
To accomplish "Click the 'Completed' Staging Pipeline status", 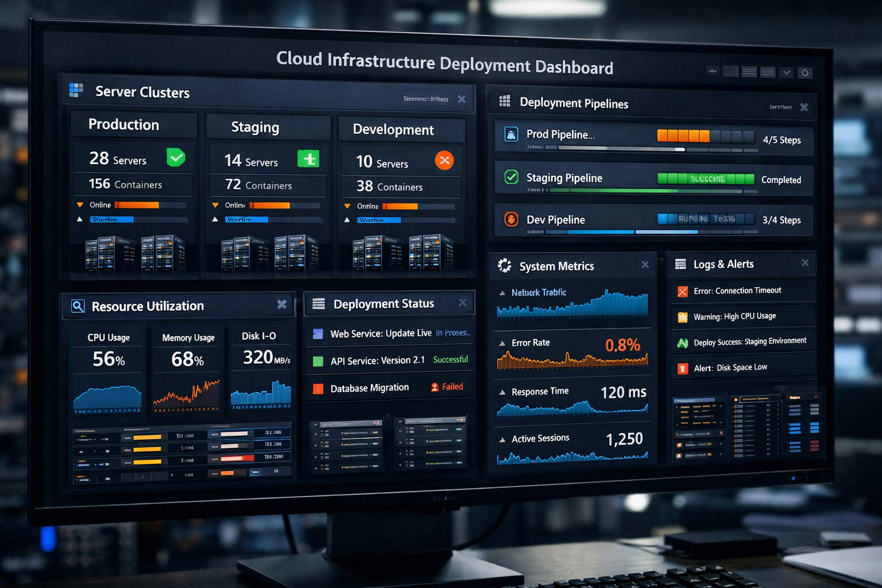I will pyautogui.click(x=781, y=180).
